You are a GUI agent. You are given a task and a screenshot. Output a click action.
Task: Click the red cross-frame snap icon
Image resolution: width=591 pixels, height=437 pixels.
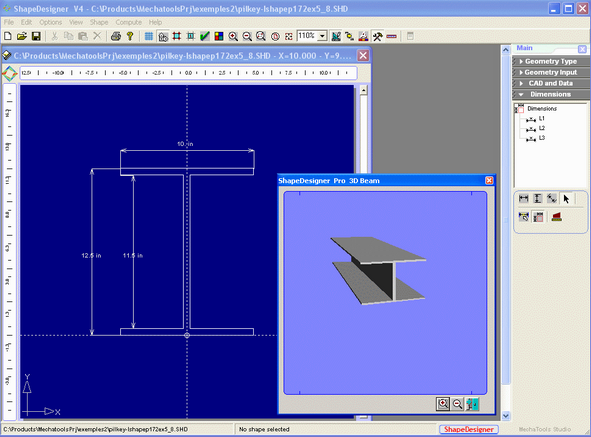point(177,36)
